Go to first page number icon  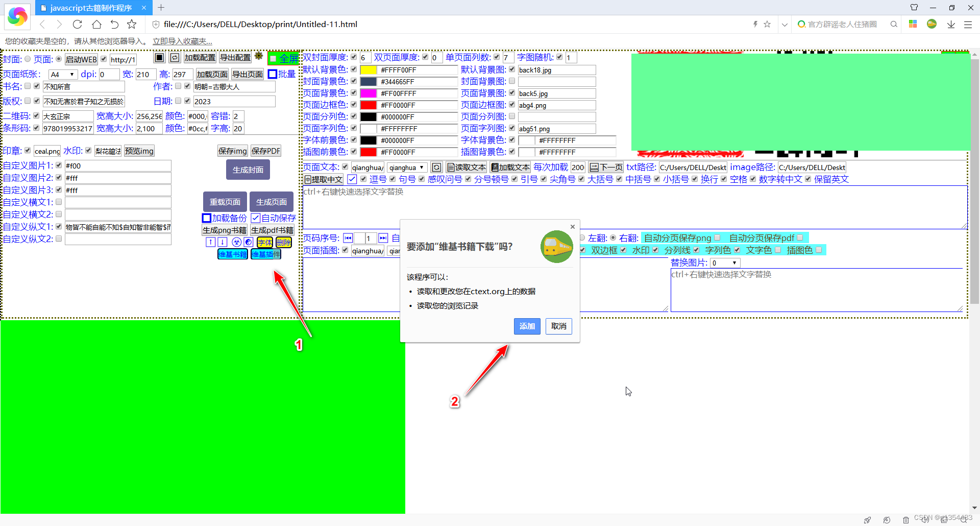tap(348, 238)
